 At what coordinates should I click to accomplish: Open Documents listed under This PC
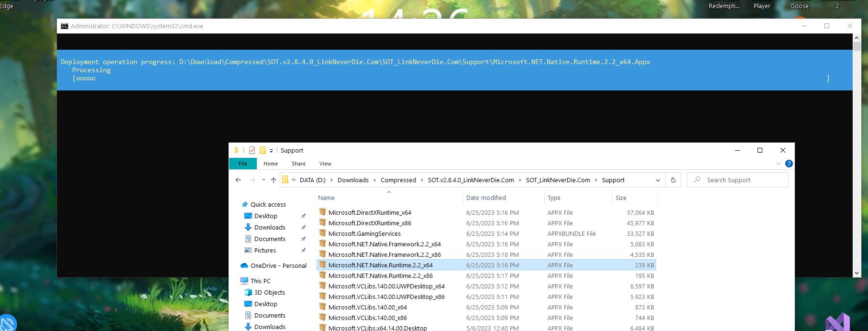click(270, 315)
